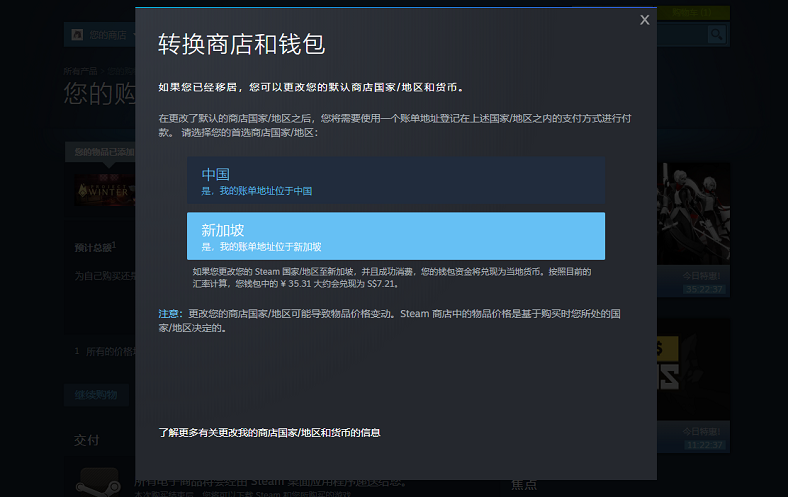Open yellow-logo daily deal thumbnail
This screenshot has height=497, width=788.
(694, 369)
